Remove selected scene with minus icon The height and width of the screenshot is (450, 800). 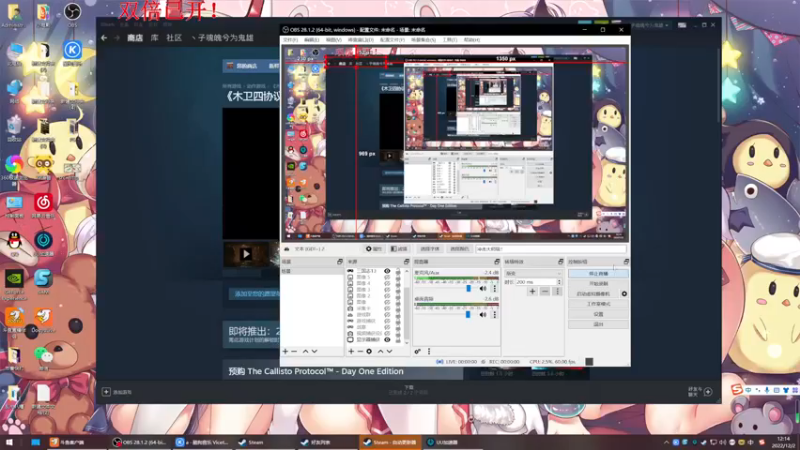click(294, 352)
